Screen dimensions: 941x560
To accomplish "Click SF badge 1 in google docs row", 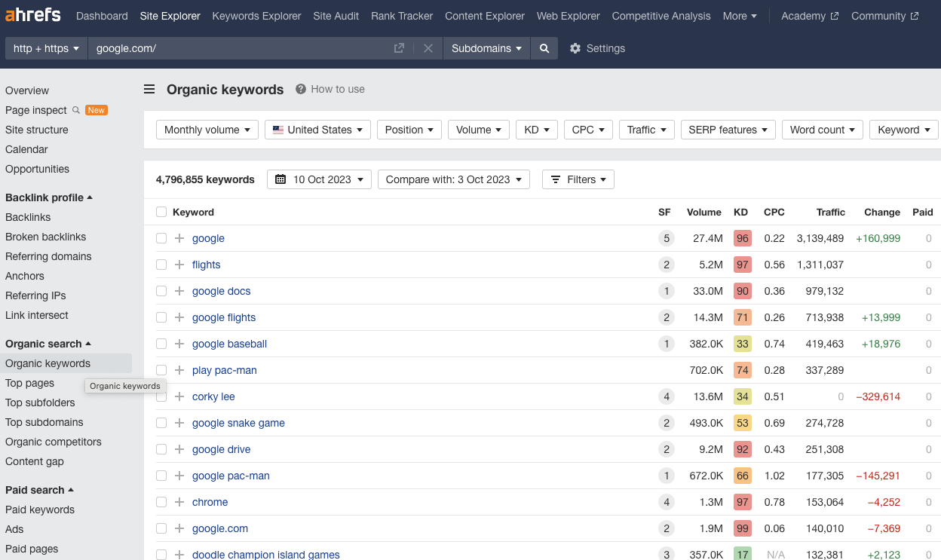I will point(666,291).
